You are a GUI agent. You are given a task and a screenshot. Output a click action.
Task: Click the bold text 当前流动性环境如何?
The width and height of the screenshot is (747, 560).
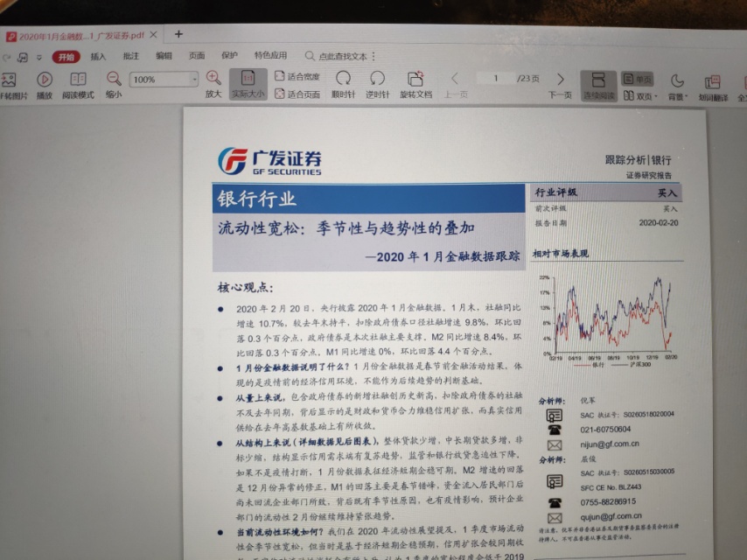280,531
